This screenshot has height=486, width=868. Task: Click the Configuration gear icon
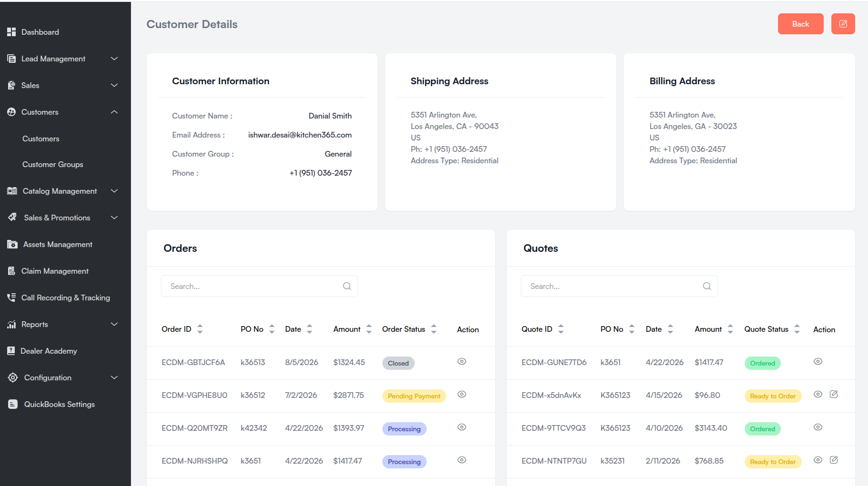tap(13, 377)
